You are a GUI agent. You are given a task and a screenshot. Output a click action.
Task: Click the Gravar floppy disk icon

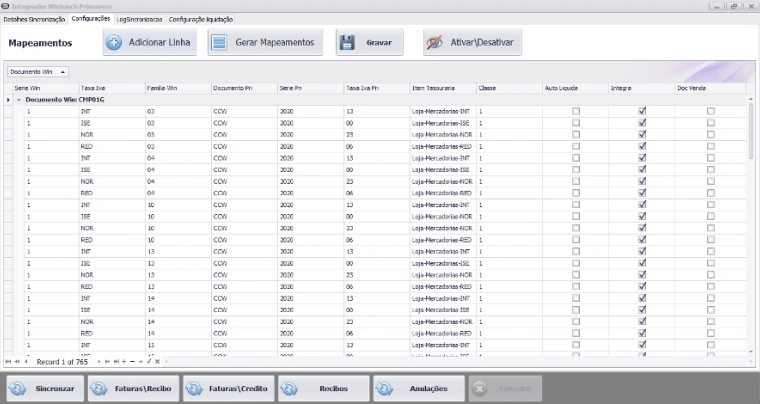pyautogui.click(x=347, y=43)
